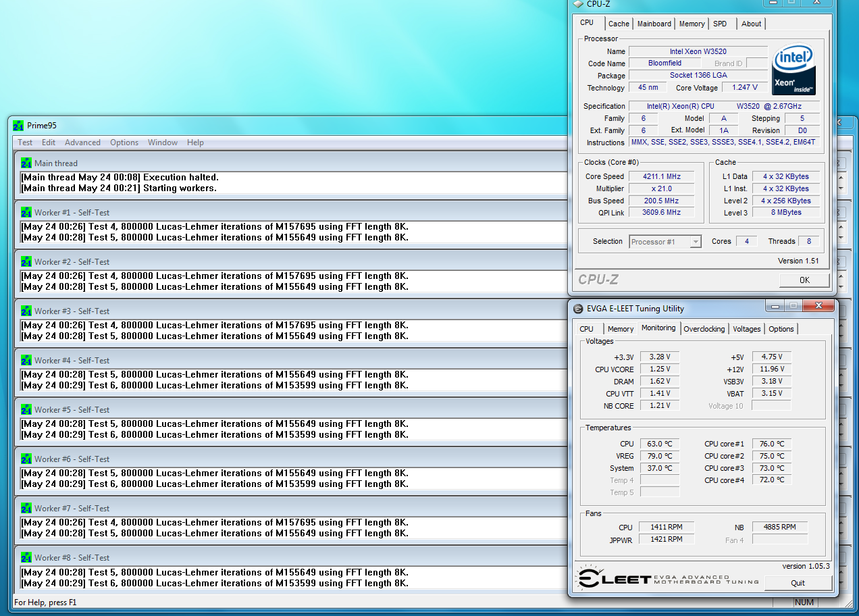This screenshot has width=859, height=616.
Task: Open the Options menu in Prime95
Action: (x=124, y=143)
